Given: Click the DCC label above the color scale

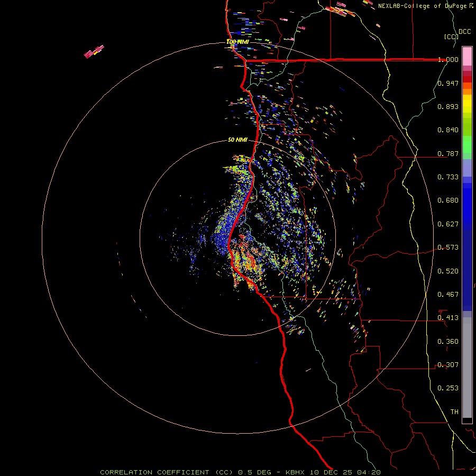Looking at the screenshot, I should 465,32.
